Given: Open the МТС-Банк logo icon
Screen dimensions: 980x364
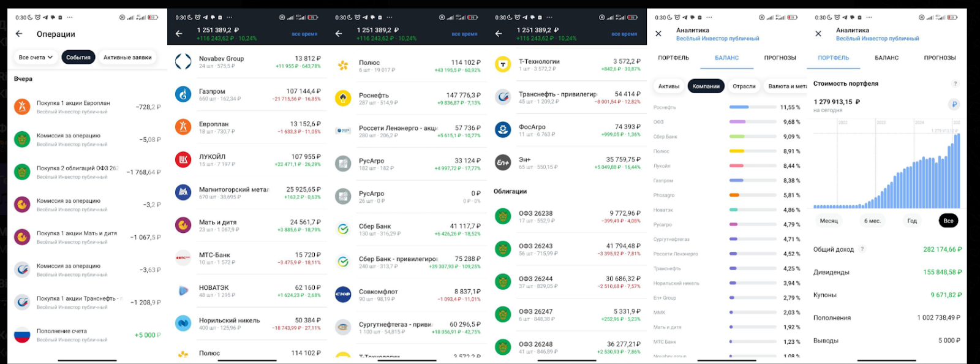Looking at the screenshot, I should click(183, 258).
